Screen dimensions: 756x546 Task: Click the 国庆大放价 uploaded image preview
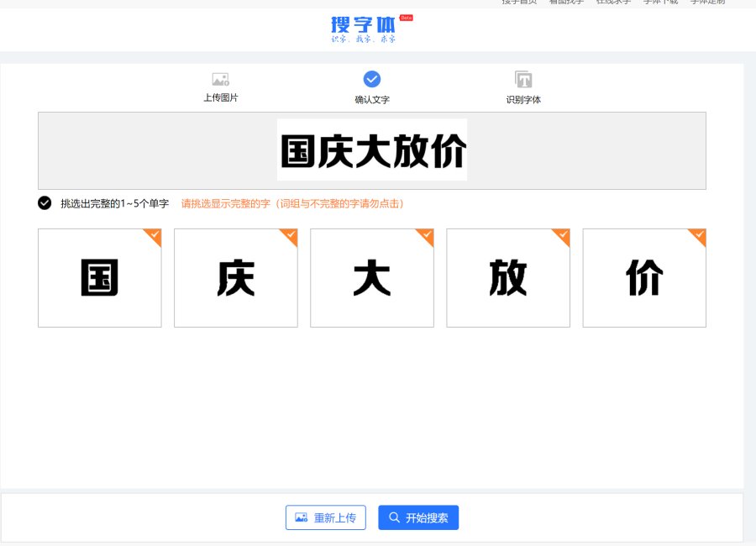[372, 150]
